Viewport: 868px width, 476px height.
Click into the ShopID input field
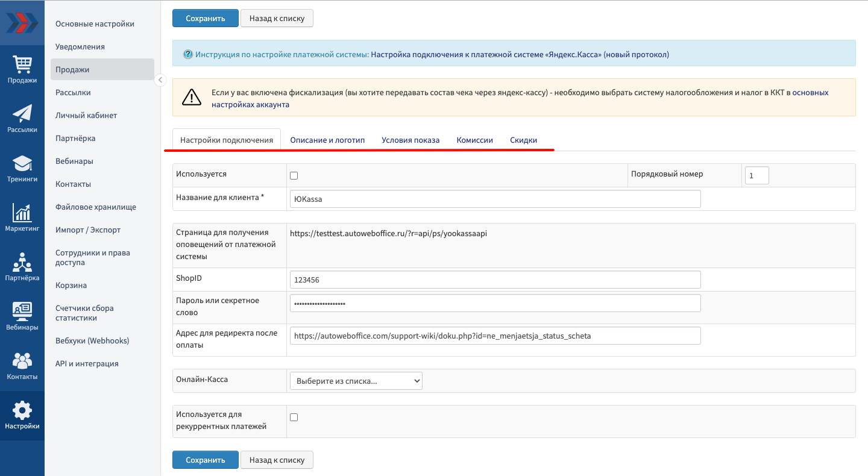coord(495,280)
